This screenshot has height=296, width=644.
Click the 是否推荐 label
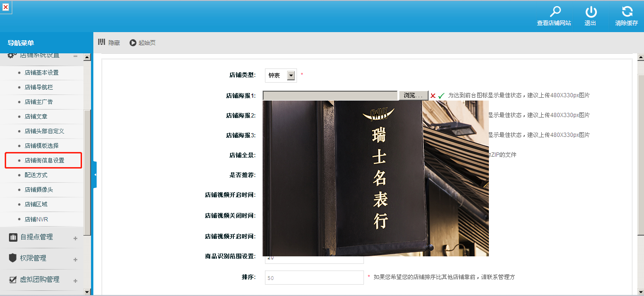coord(242,175)
